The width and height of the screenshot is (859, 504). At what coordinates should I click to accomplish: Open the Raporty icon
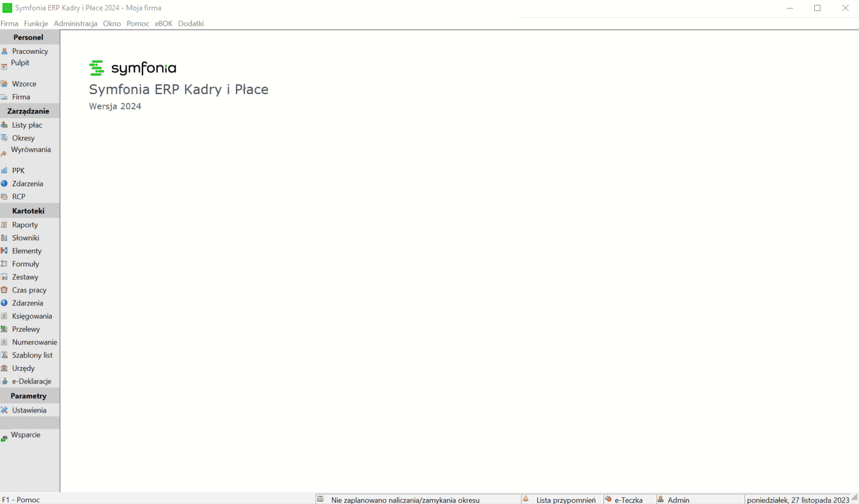[x=4, y=225]
